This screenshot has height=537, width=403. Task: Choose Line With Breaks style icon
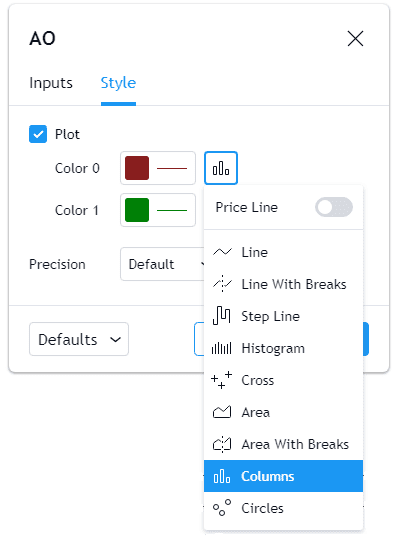pyautogui.click(x=222, y=284)
